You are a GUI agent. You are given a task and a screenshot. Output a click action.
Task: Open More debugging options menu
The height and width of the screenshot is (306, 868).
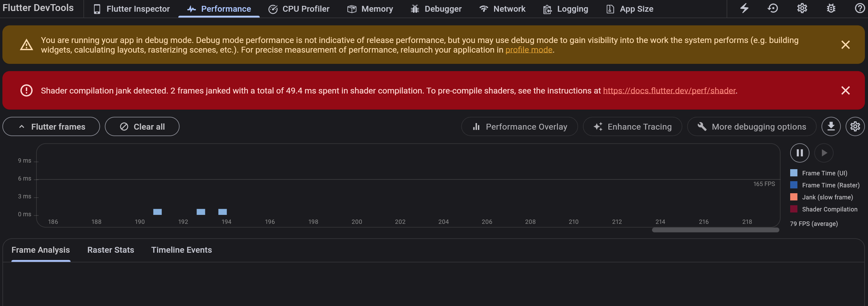click(752, 127)
